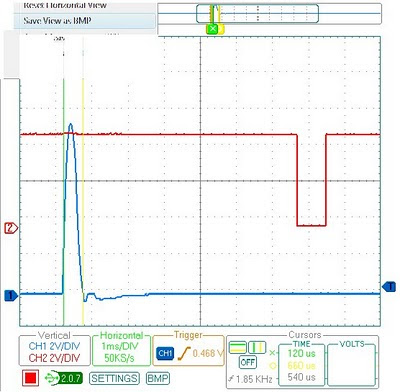Click the CH1 ground level marker on left
Screen dimensions: 400x392
(11, 296)
